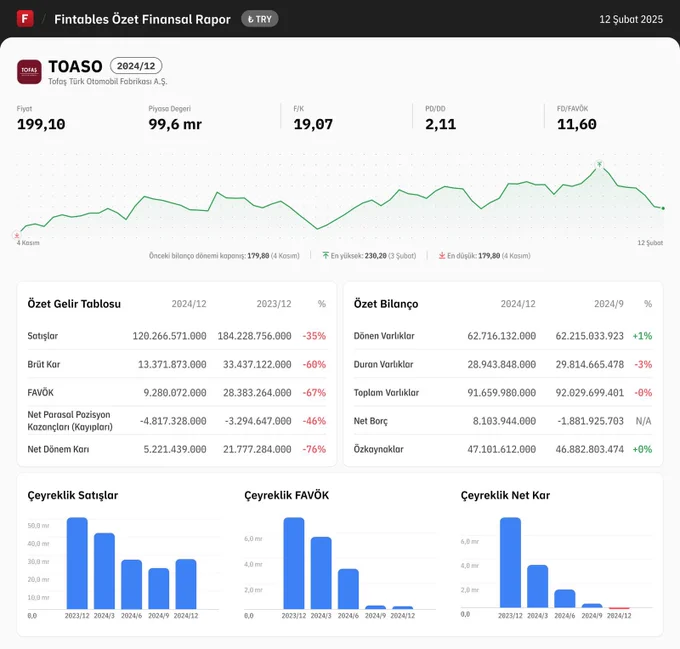
Task: Click the FD/FAVÖK value 11,60
Action: [577, 124]
